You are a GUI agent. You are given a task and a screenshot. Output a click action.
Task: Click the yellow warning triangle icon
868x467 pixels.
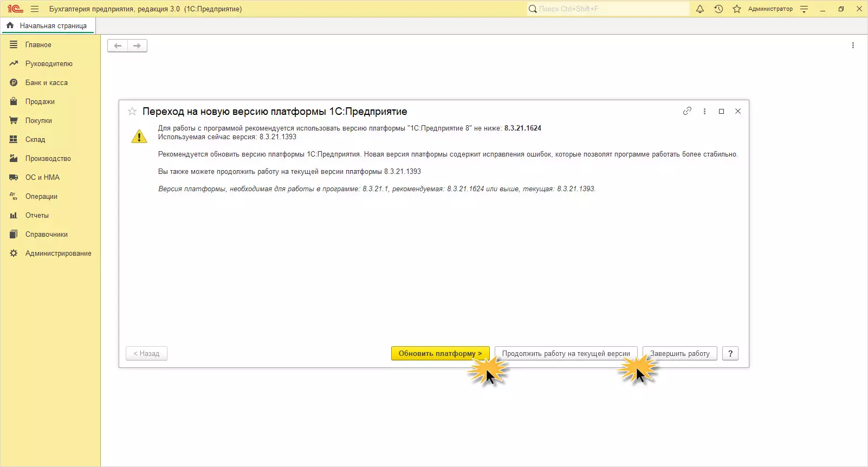139,135
